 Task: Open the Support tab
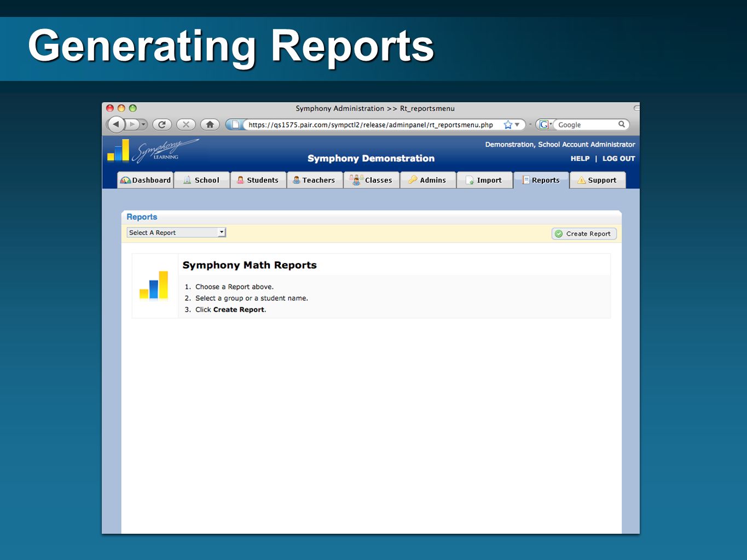pos(598,180)
